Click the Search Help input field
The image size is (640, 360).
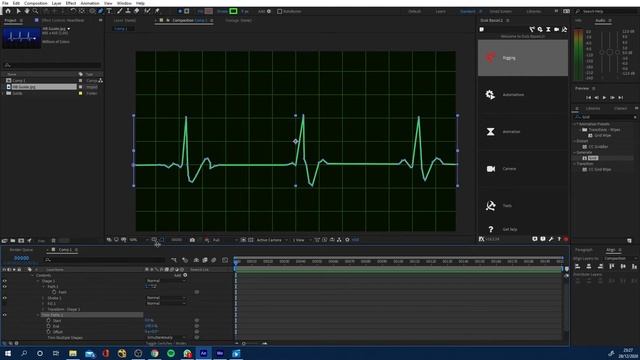pyautogui.click(x=607, y=11)
